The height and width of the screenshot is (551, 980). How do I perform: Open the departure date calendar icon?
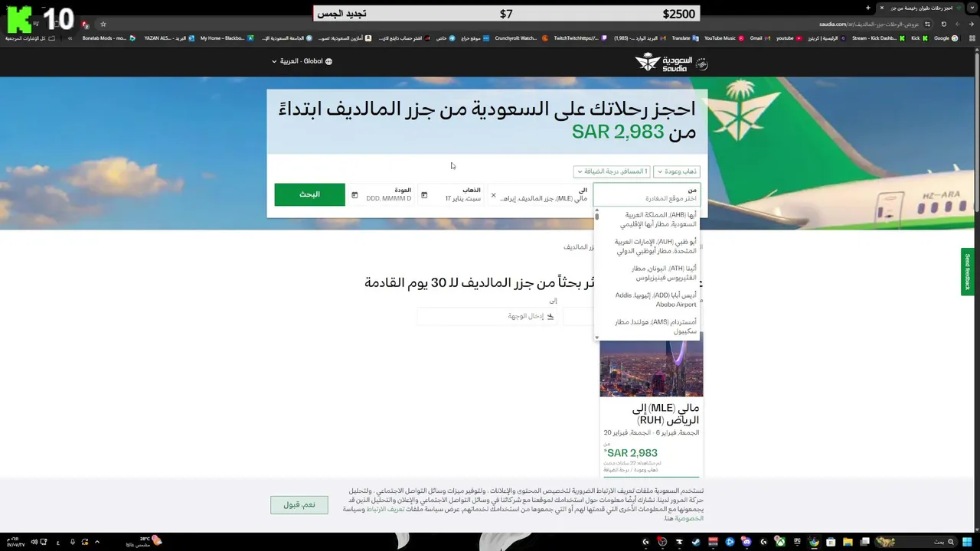click(x=424, y=195)
